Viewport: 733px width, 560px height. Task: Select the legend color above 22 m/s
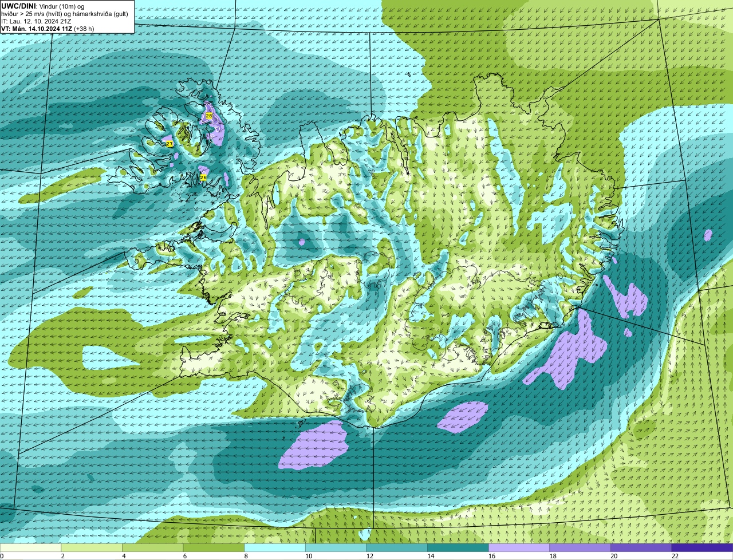[x=702, y=547]
